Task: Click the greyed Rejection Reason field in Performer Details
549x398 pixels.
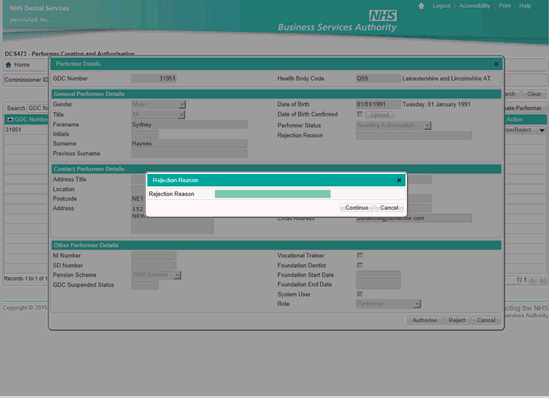Action: (414, 135)
